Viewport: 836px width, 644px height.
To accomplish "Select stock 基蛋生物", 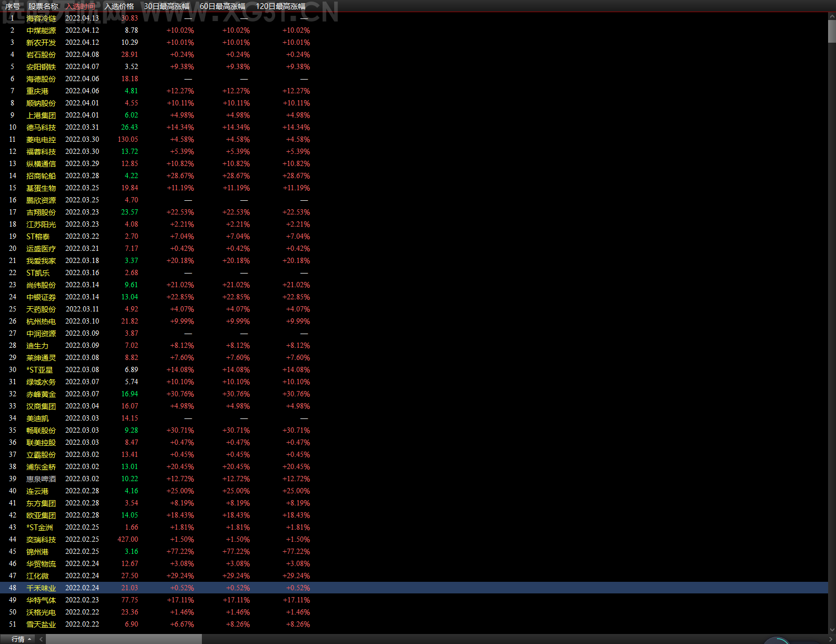I will (x=41, y=188).
